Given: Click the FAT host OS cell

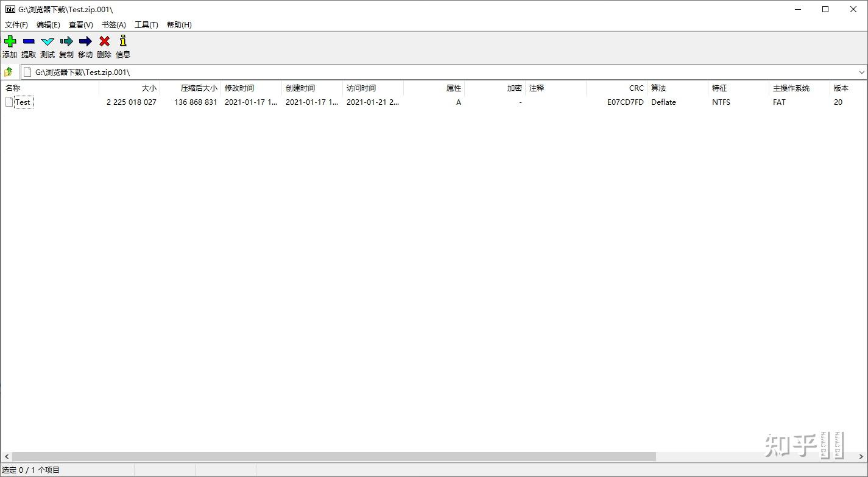Looking at the screenshot, I should pyautogui.click(x=780, y=102).
